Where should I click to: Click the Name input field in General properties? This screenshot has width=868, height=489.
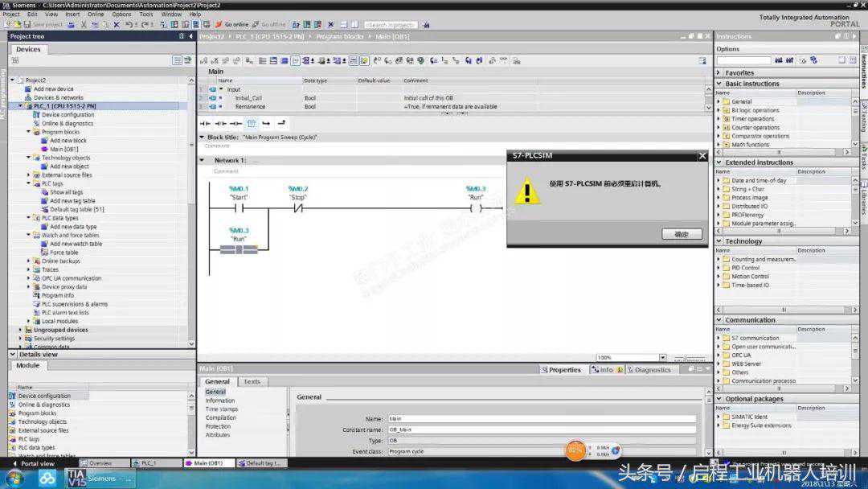tap(541, 419)
